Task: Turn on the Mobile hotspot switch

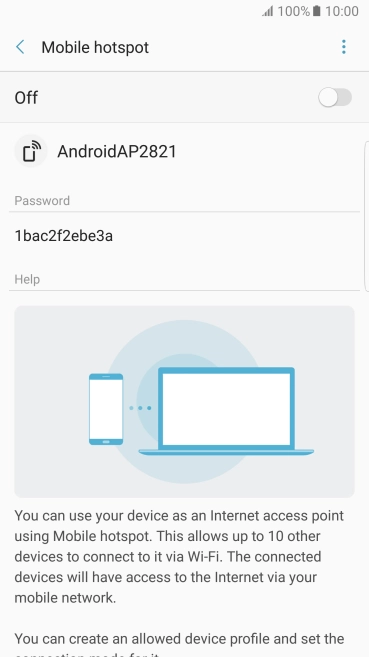Action: [335, 98]
